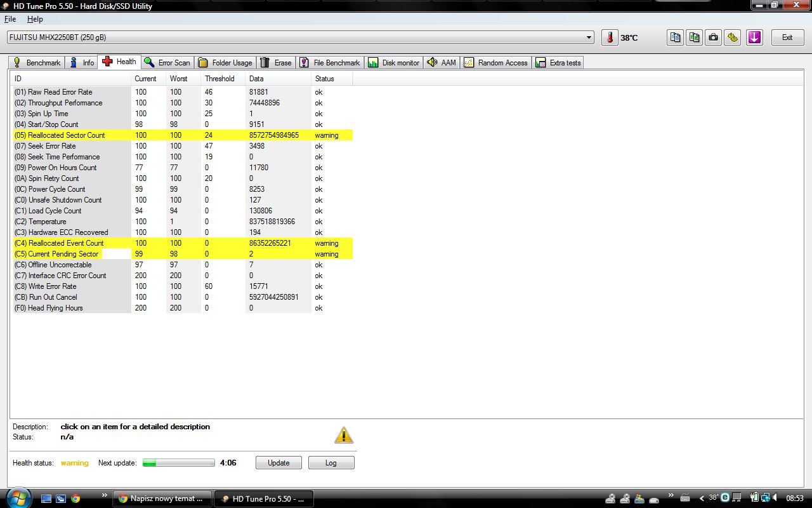Screen dimensions: 812x508
Task: Open the File menu
Action: [x=10, y=19]
